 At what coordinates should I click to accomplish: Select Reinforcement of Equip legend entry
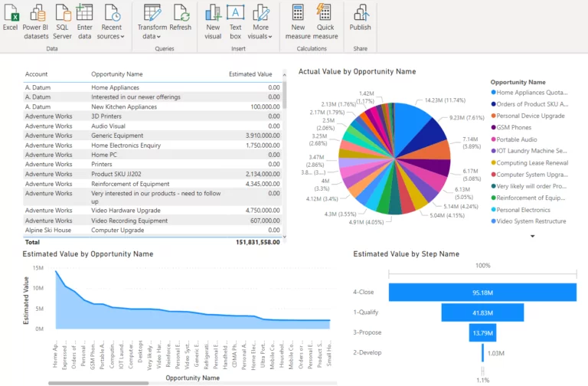point(528,198)
